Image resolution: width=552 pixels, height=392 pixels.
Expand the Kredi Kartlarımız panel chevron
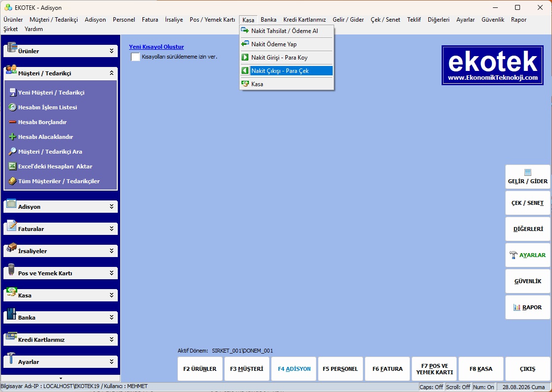tap(111, 340)
